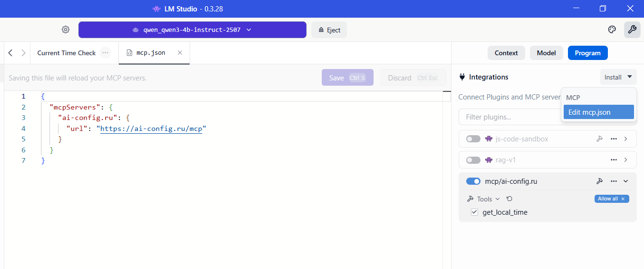644x269 pixels.
Task: Open the appearance palette icon
Action: pyautogui.click(x=612, y=30)
